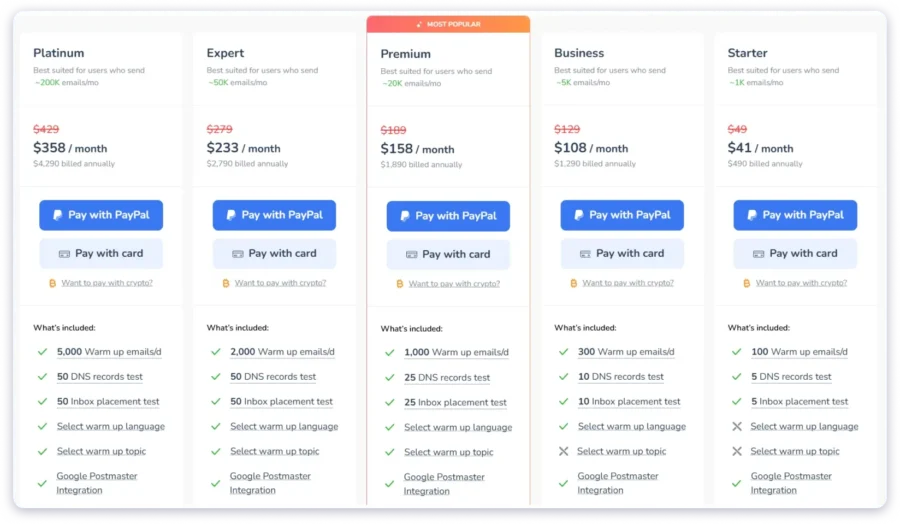The image size is (900, 524).
Task: Pay with PayPal for Premium plan
Action: [x=448, y=216]
